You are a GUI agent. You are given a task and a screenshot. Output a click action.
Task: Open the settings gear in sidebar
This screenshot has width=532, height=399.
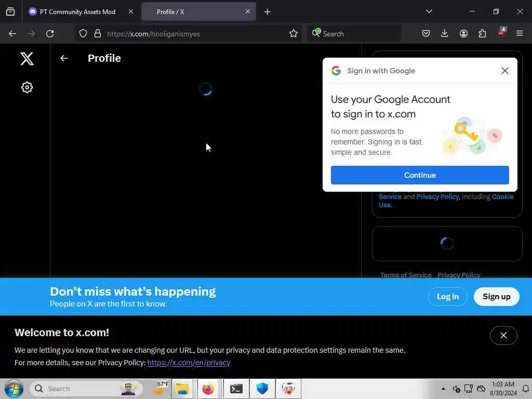pyautogui.click(x=27, y=87)
